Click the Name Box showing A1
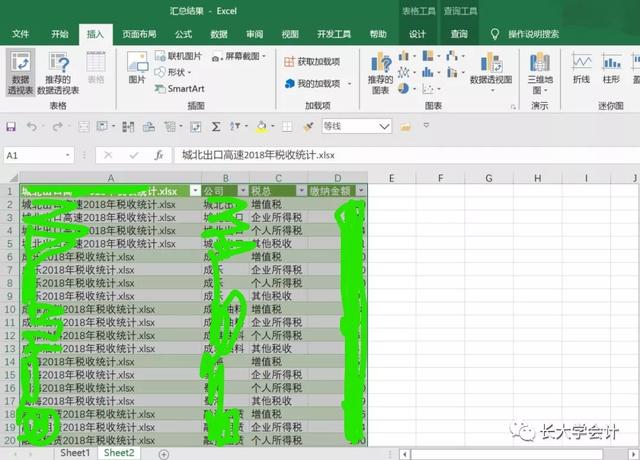 34,156
